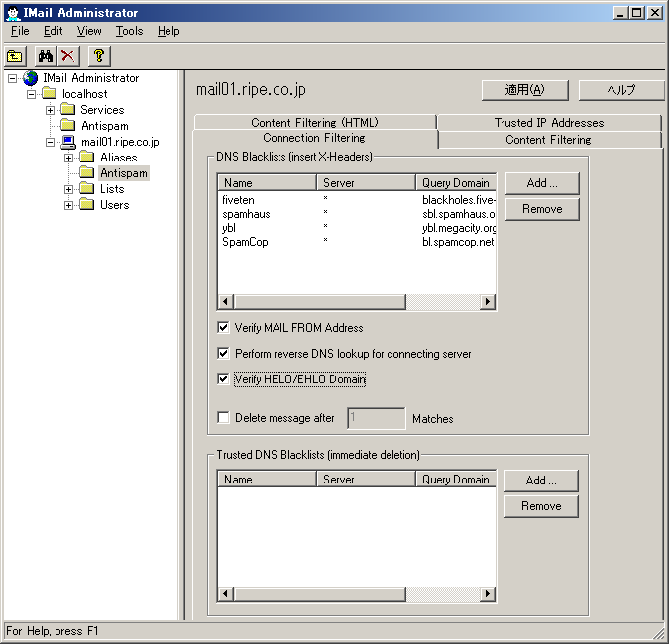
Task: Expand the Services tree node
Action: coord(50,110)
